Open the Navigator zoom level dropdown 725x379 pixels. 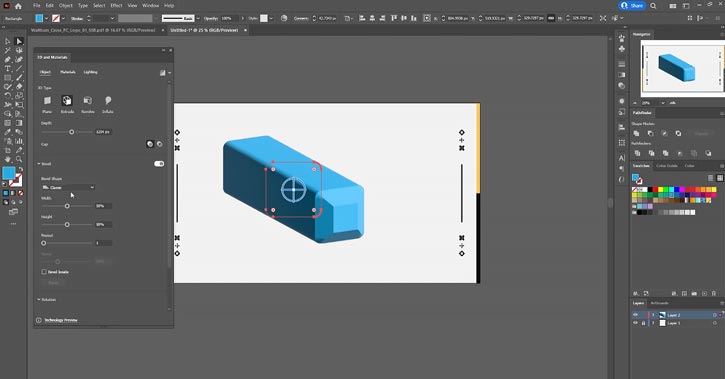tap(663, 103)
